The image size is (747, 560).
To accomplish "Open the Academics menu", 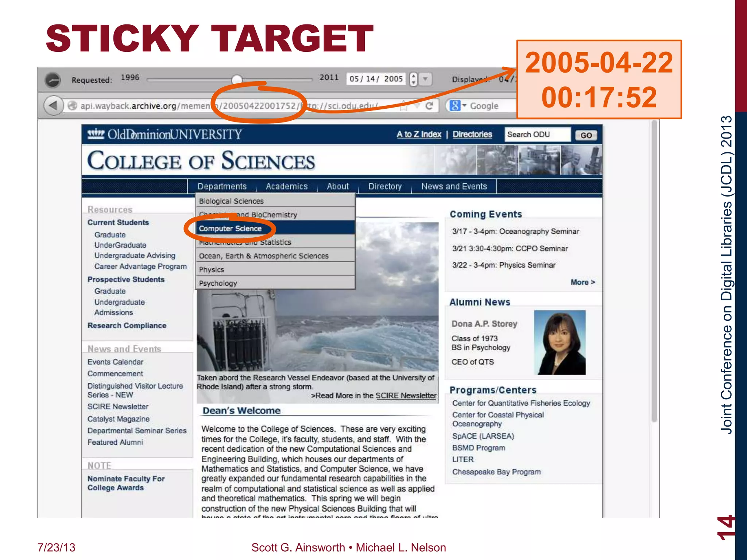I will (x=287, y=186).
